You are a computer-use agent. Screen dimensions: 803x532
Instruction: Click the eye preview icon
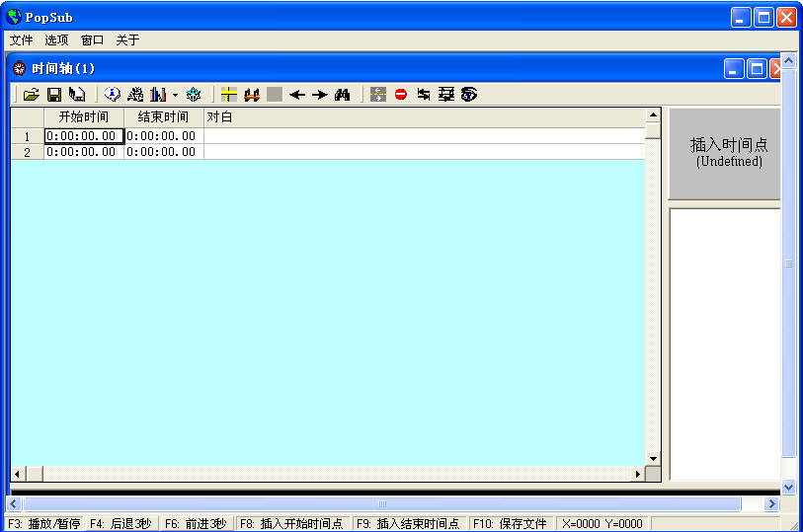(x=468, y=95)
